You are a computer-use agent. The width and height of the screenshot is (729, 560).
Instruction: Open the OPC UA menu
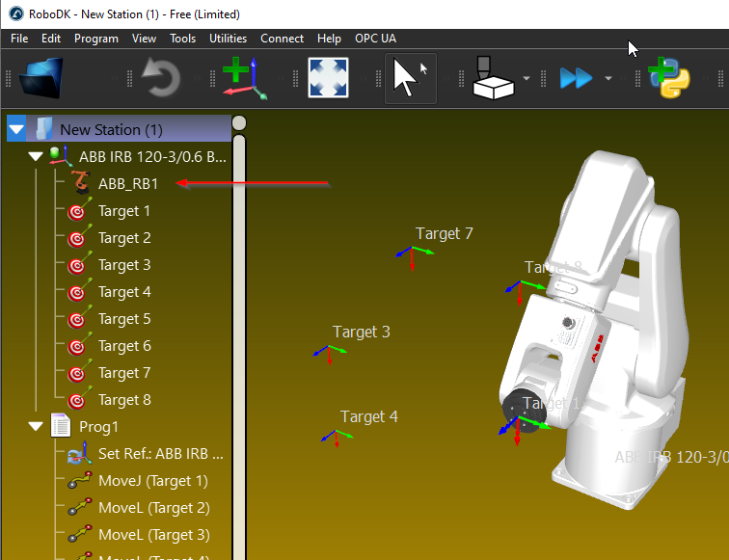375,39
